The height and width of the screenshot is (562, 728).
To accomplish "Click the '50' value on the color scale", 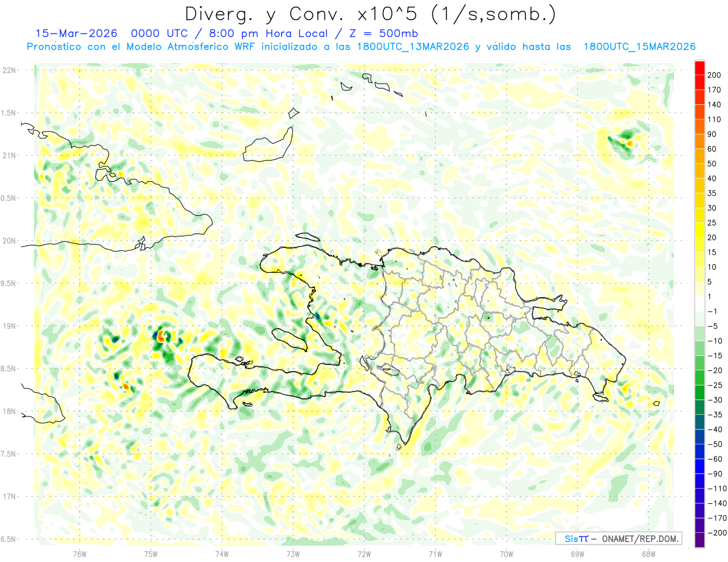I will [712, 164].
